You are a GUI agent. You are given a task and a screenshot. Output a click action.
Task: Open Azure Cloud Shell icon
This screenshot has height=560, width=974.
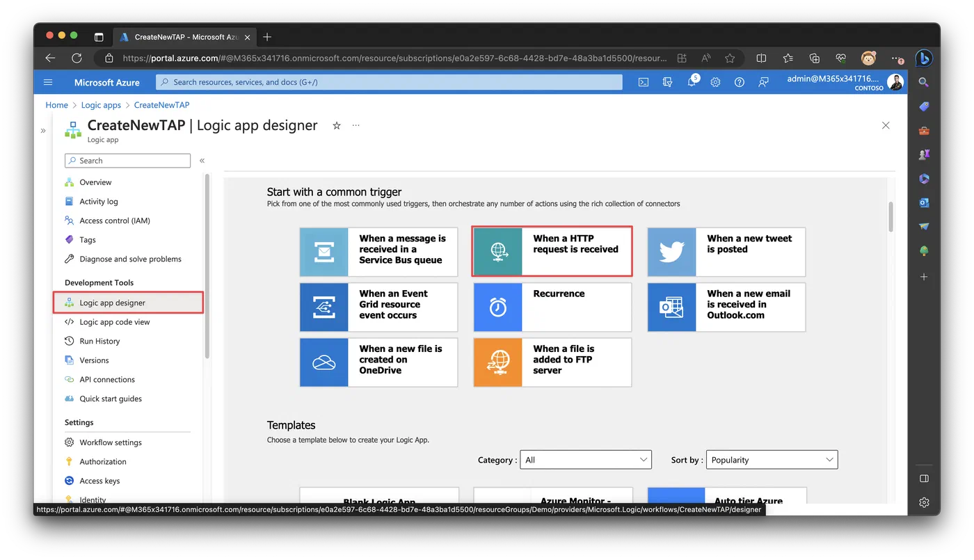[x=644, y=82]
